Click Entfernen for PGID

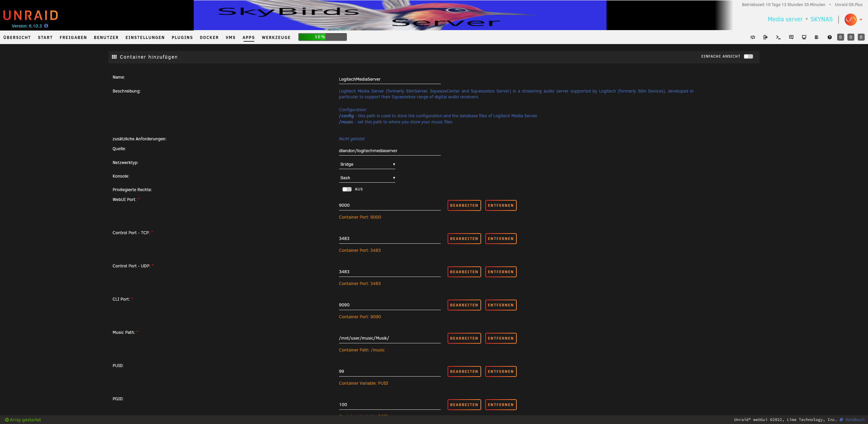pos(501,405)
